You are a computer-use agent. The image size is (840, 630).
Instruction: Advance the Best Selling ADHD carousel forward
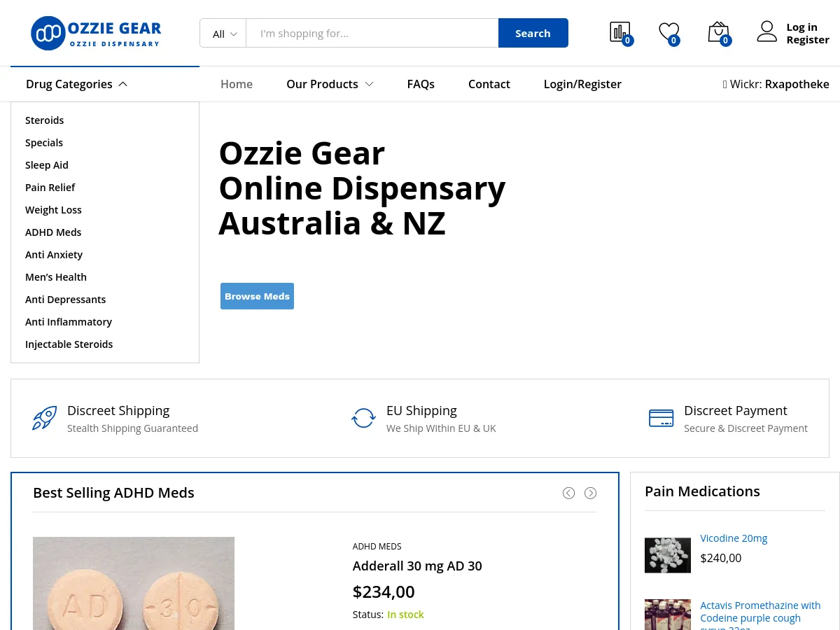(590, 493)
